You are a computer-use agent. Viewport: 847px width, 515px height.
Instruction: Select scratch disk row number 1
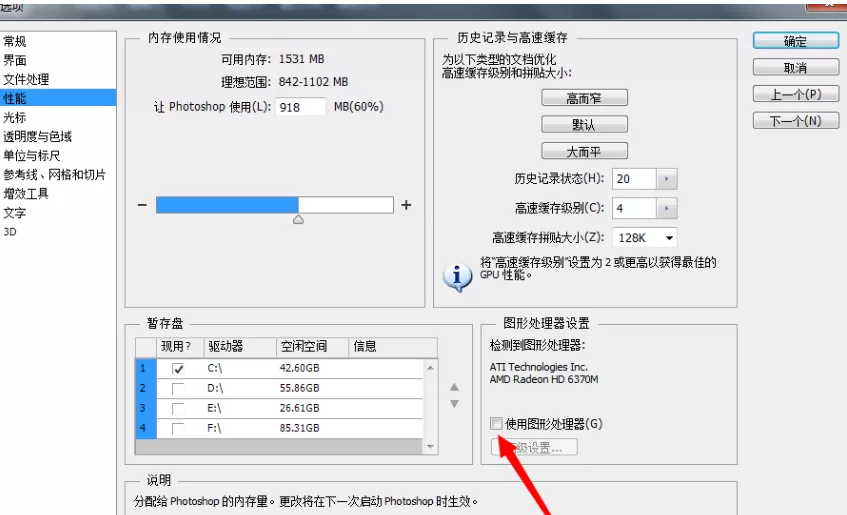[x=145, y=368]
